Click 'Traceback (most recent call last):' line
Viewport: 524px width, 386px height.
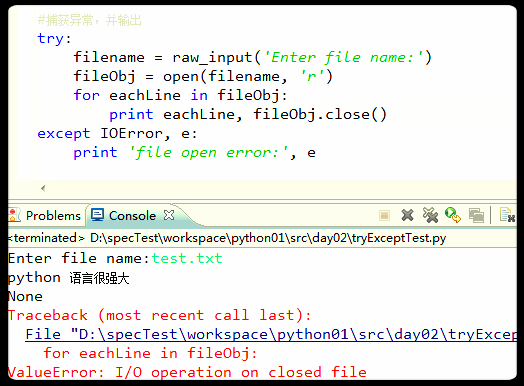pyautogui.click(x=159, y=315)
